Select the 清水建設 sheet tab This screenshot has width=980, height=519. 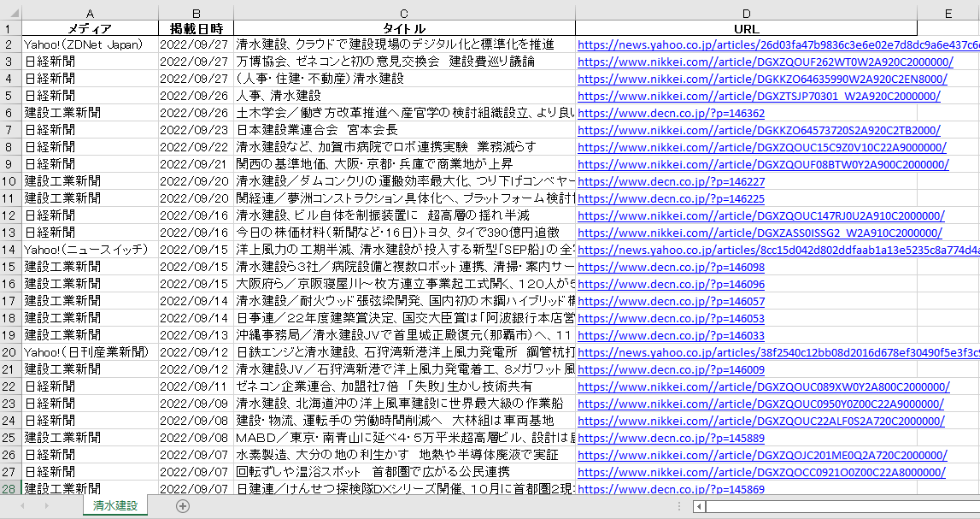coord(115,506)
